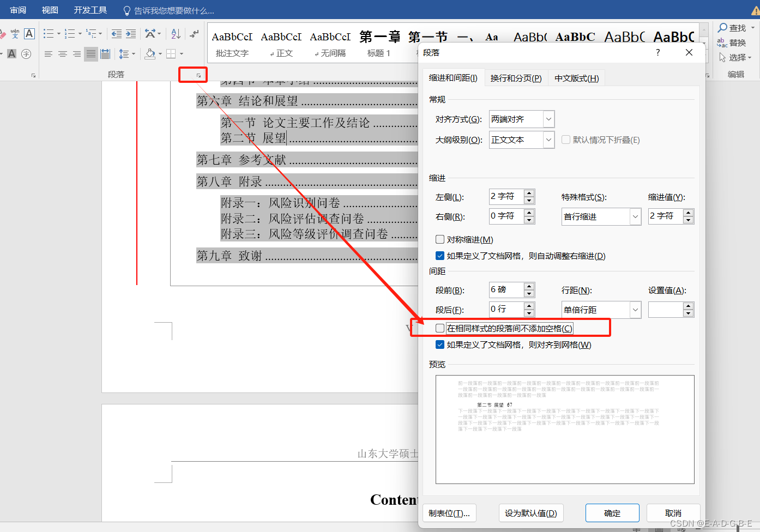Increase 缩进值 with up arrow

689,213
